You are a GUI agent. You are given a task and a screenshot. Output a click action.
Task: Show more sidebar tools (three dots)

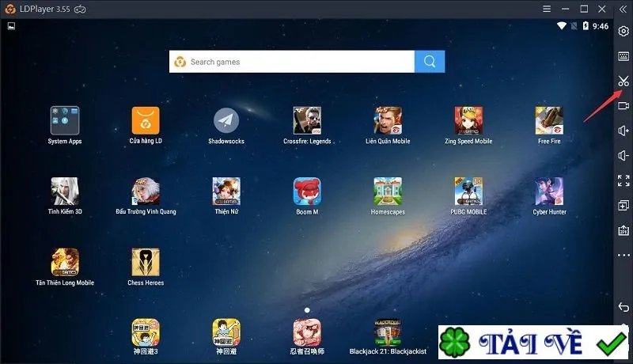pyautogui.click(x=624, y=255)
